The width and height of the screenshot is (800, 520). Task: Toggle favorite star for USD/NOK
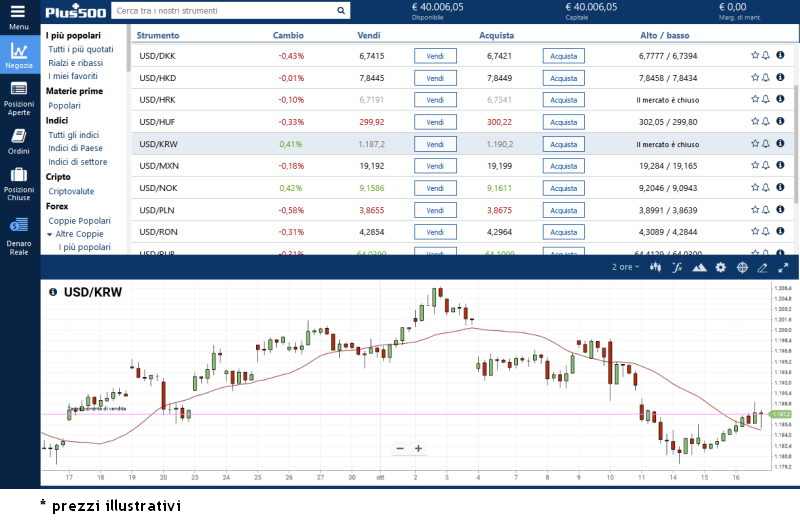pyautogui.click(x=755, y=188)
